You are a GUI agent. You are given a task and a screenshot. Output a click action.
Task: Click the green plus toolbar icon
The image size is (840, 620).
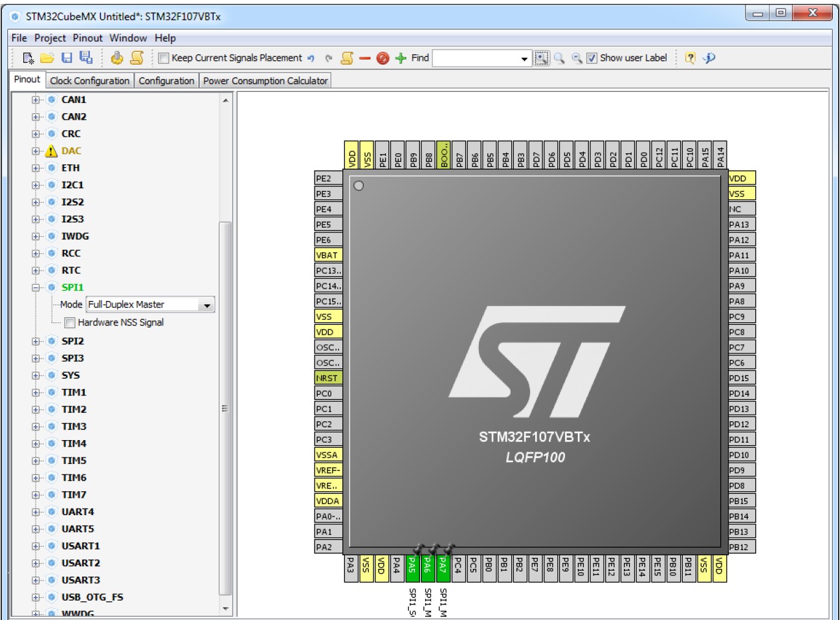pyautogui.click(x=401, y=58)
